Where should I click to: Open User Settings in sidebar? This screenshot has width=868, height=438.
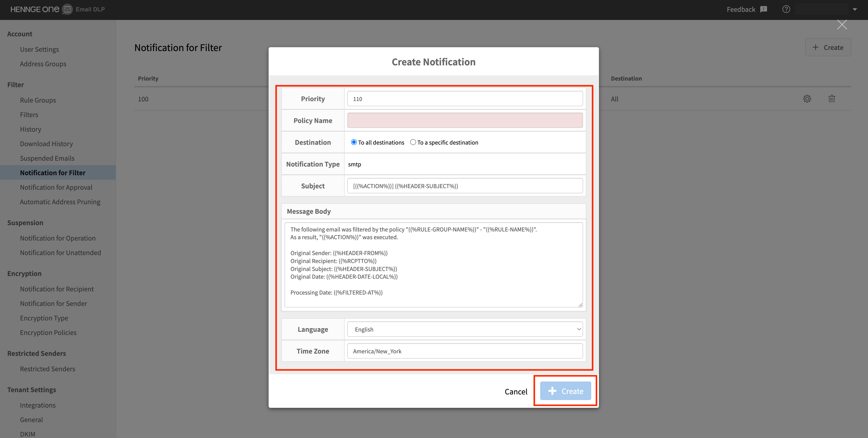(x=39, y=49)
